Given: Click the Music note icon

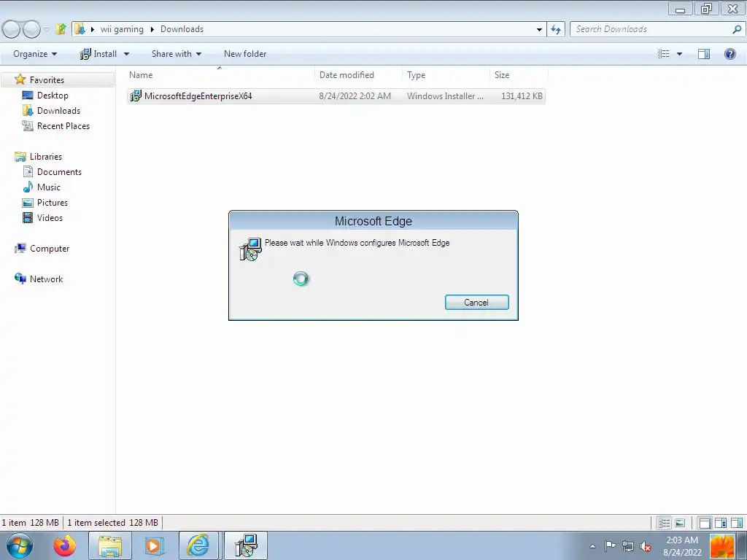Looking at the screenshot, I should point(28,187).
